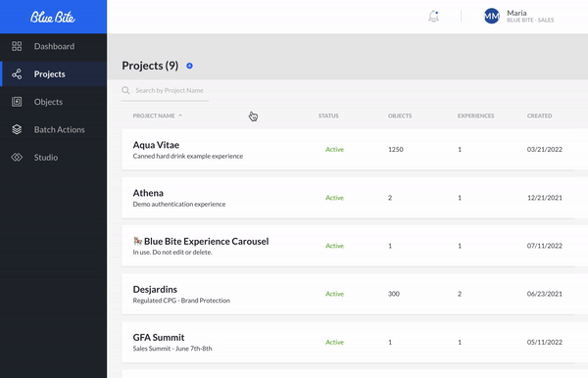
Task: Click the Blue Bite logo
Action: click(53, 17)
